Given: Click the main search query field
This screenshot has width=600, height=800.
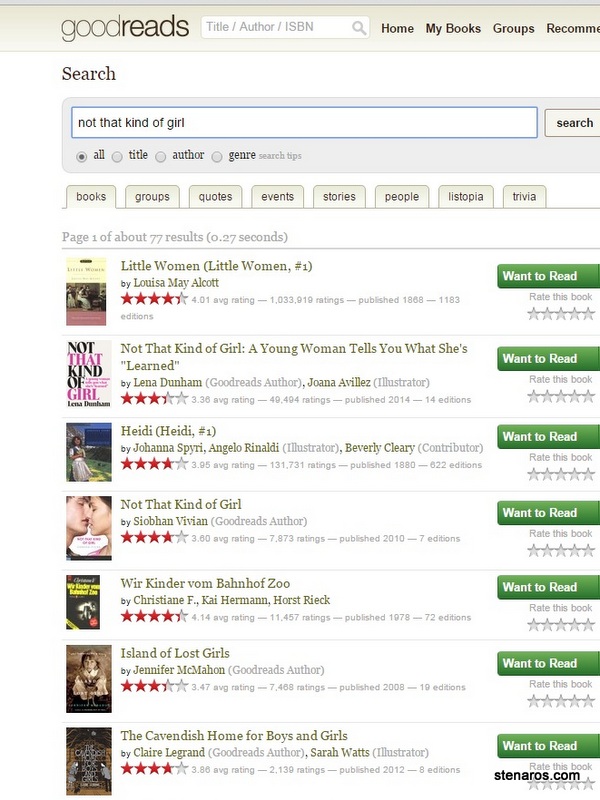Looking at the screenshot, I should coord(304,122).
